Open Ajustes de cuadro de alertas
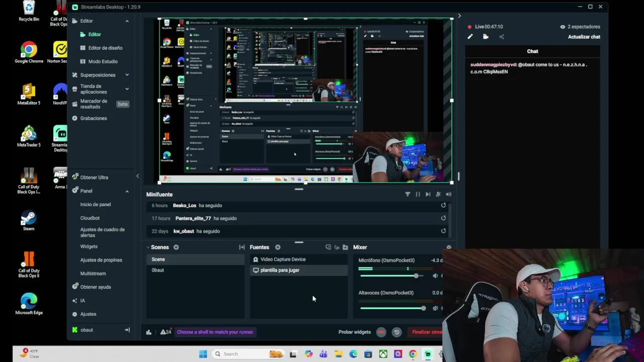Screen dimensions: 644x362 point(102,232)
